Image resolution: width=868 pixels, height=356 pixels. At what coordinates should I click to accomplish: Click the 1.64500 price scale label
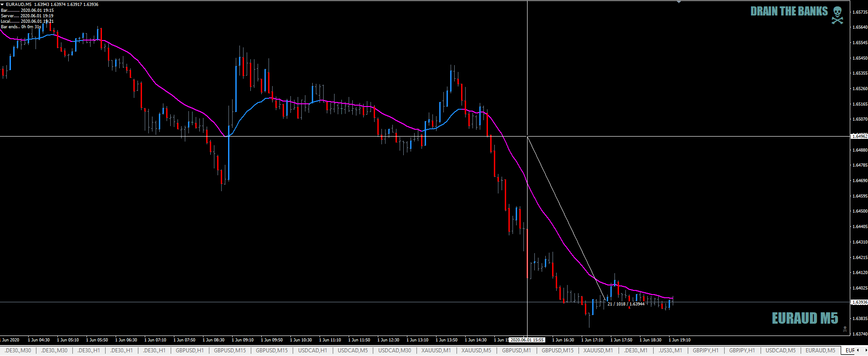[860, 211]
